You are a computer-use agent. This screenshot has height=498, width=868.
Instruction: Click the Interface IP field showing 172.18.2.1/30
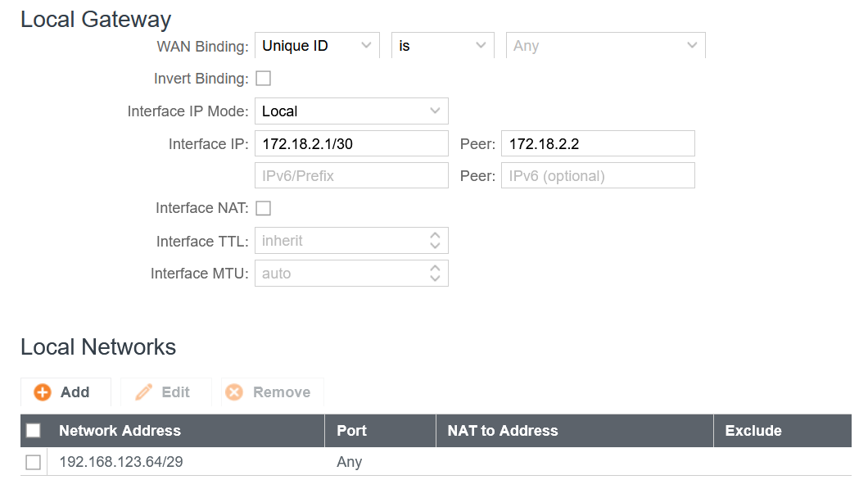(350, 143)
